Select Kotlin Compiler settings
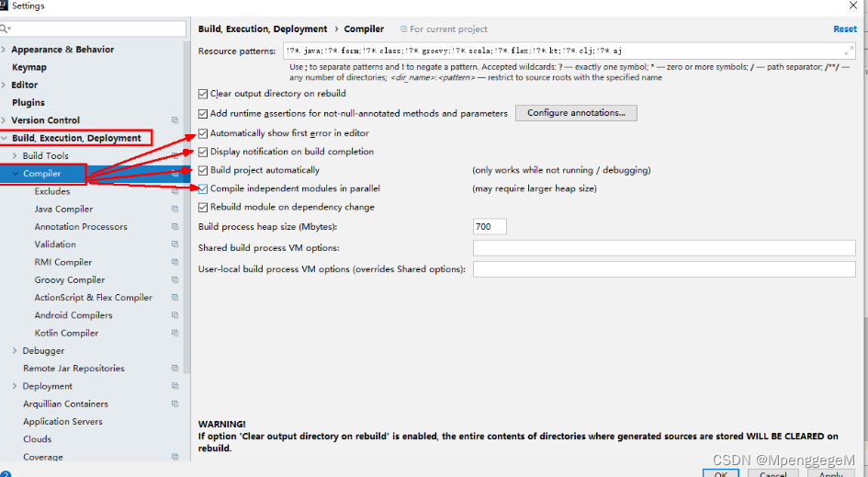Screen dimensions: 868x477 (66, 333)
